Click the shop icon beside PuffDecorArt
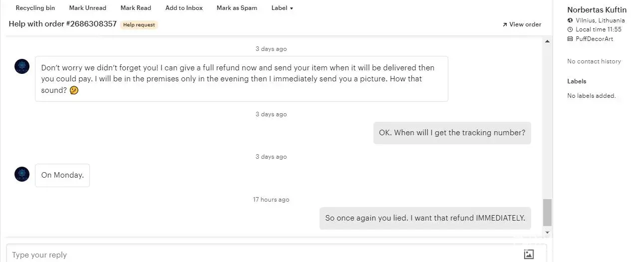The height and width of the screenshot is (262, 644). click(570, 39)
